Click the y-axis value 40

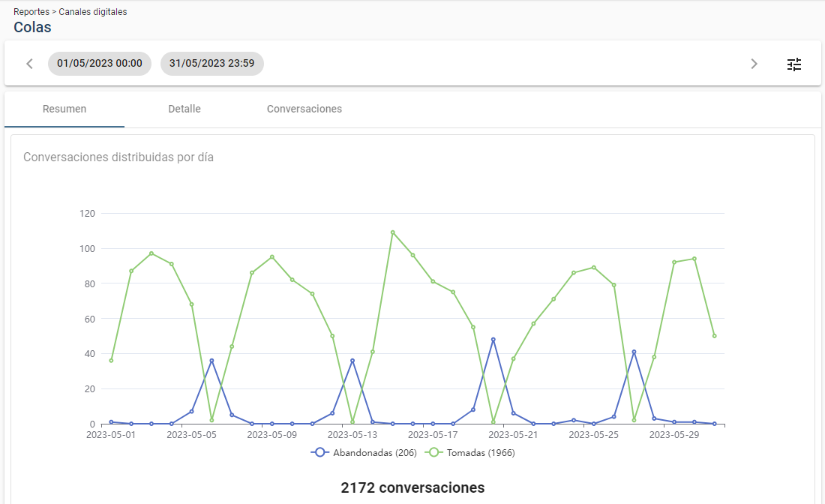coord(90,354)
